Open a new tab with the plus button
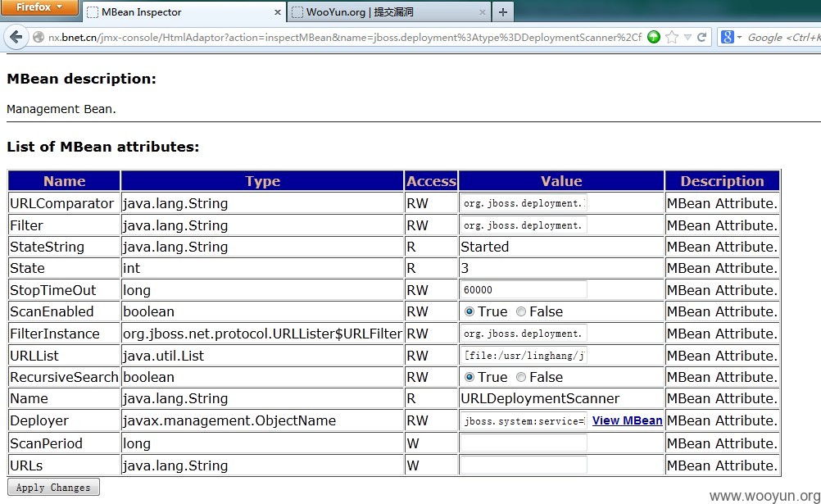Image resolution: width=821 pixels, height=504 pixels. point(502,12)
